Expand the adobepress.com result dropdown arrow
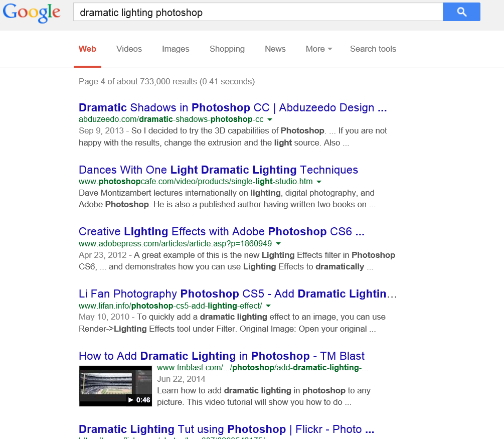 [x=278, y=244]
